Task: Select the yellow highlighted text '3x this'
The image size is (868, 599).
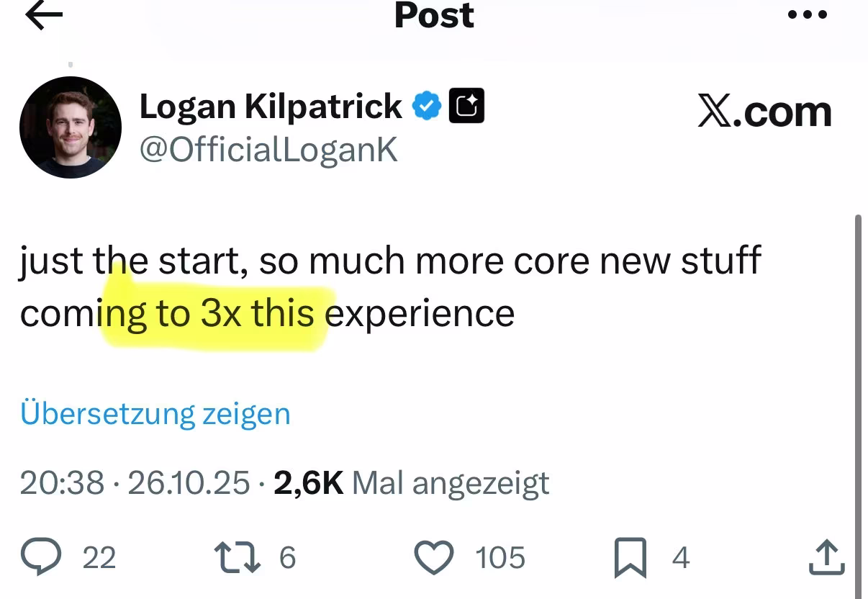Action: click(x=256, y=312)
